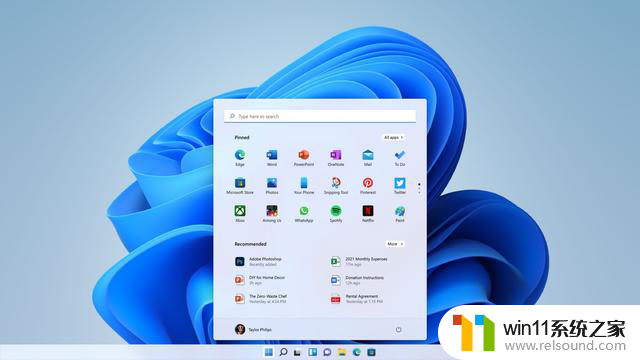Open the DIY for Home Decor presentation
This screenshot has height=360, width=640.
click(260, 280)
